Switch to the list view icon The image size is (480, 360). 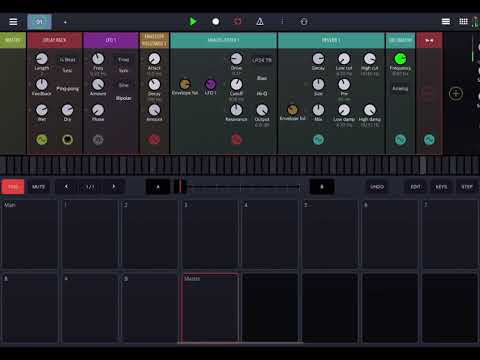click(x=446, y=22)
